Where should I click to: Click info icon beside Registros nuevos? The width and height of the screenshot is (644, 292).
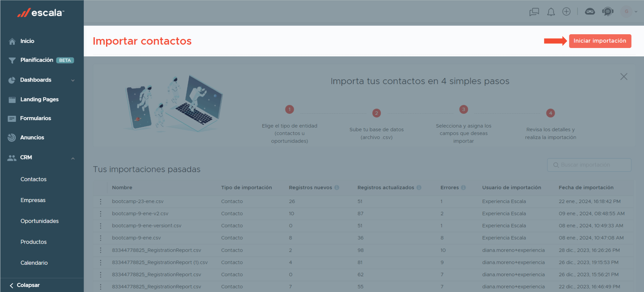(337, 188)
